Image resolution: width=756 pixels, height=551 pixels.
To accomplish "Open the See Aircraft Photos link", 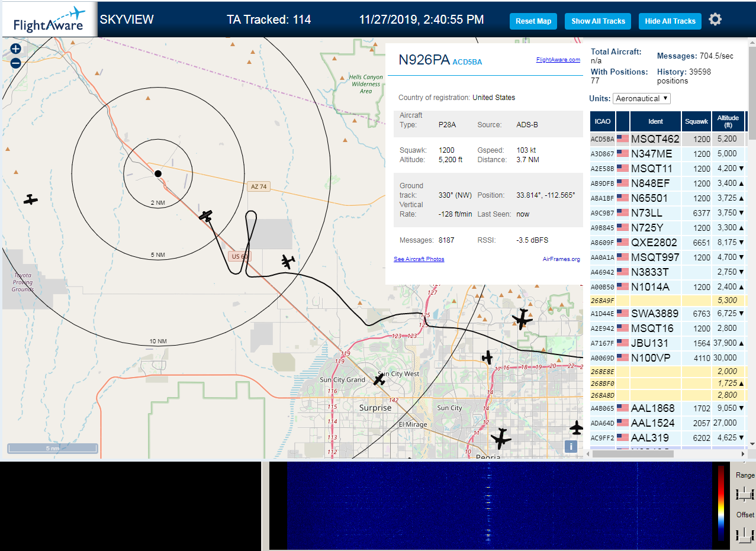I will coord(419,259).
